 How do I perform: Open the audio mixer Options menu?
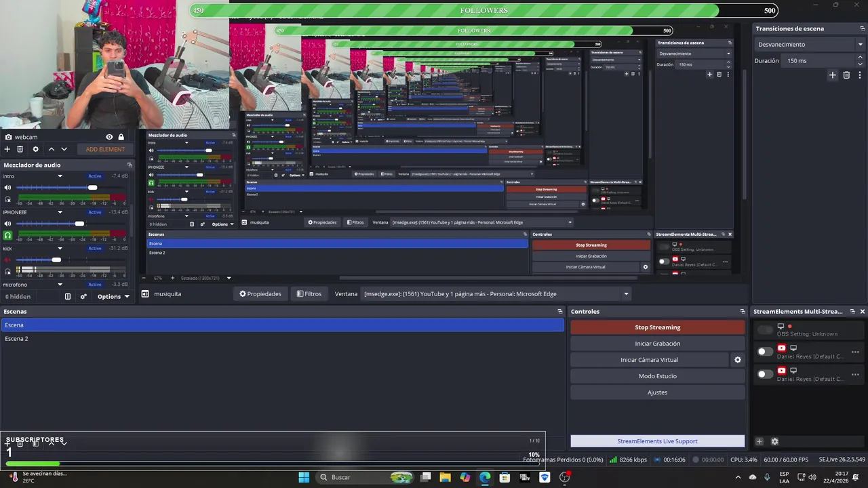pos(113,296)
